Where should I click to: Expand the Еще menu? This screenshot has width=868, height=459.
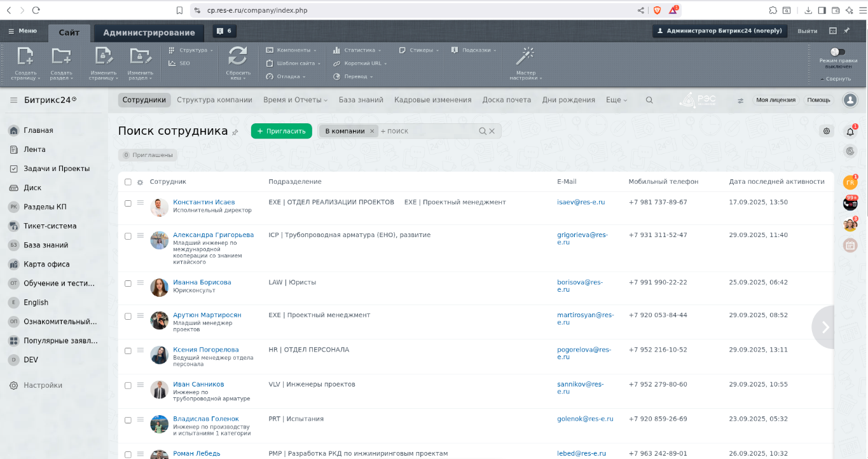click(x=616, y=100)
